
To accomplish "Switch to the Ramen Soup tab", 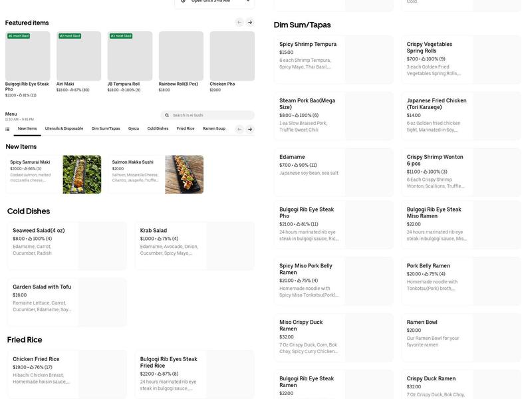I will pyautogui.click(x=213, y=128).
